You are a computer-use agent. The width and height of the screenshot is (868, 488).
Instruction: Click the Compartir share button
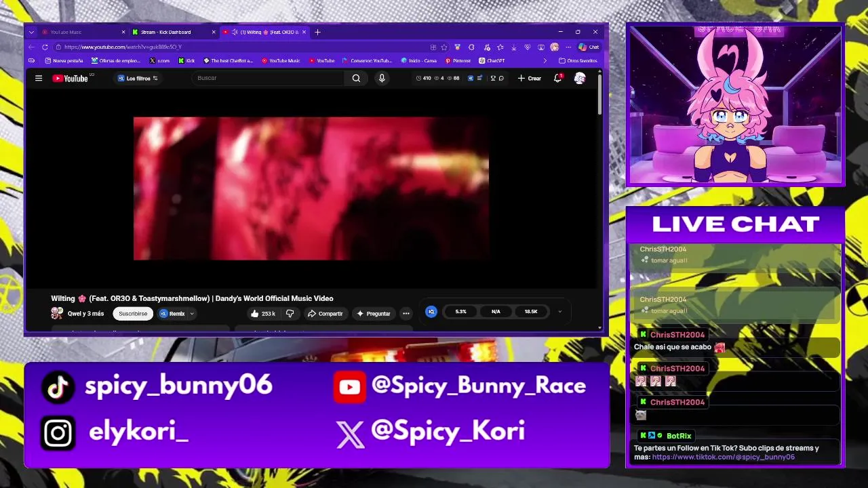(x=325, y=314)
